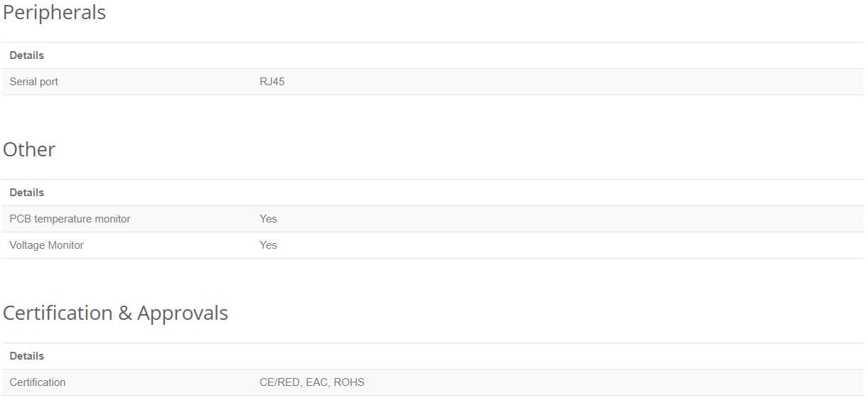Click the Details header under Peripherals
The height and width of the screenshot is (403, 868).
tap(27, 55)
